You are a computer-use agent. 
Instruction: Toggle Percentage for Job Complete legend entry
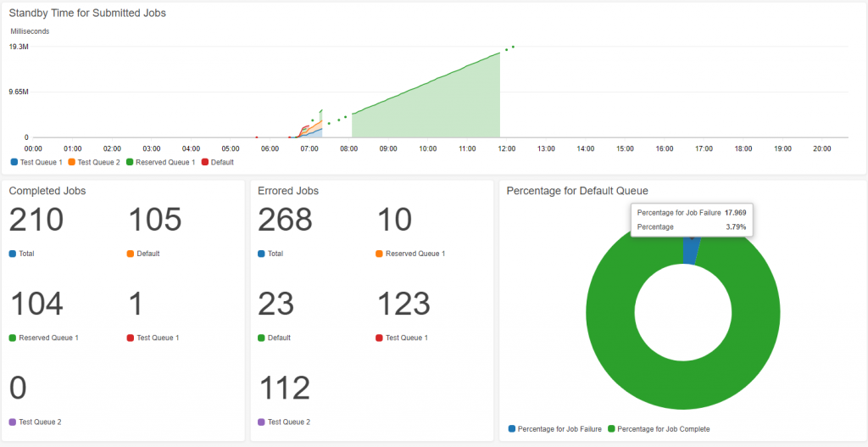[659, 428]
